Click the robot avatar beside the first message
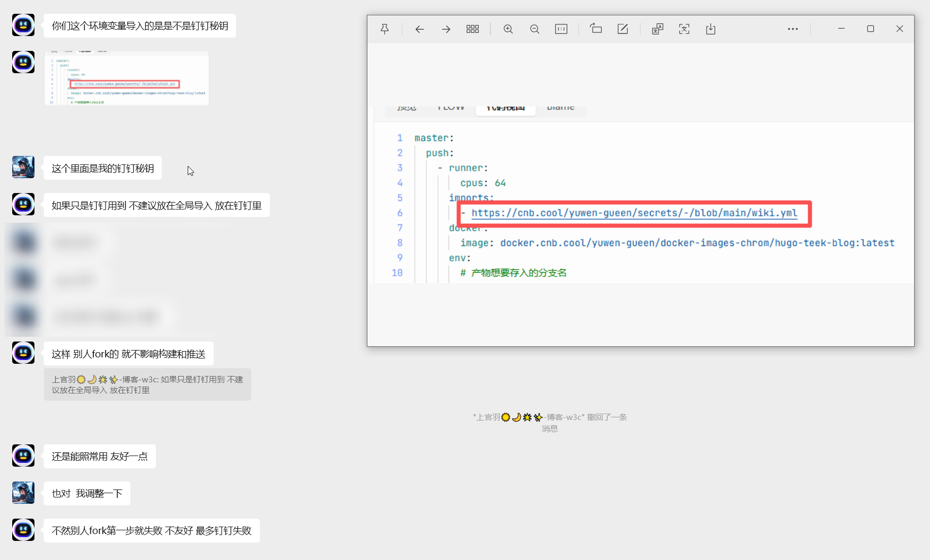The image size is (930, 560). [23, 25]
